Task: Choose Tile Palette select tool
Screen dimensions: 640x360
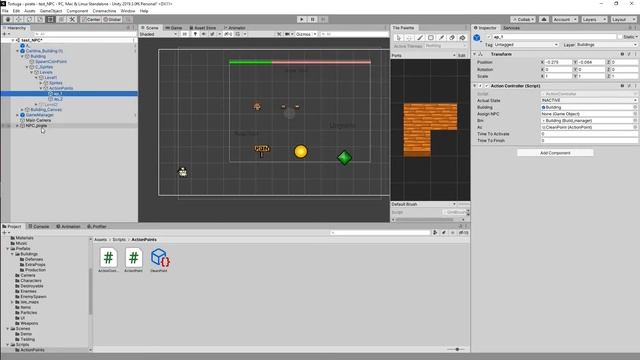Action: point(399,38)
